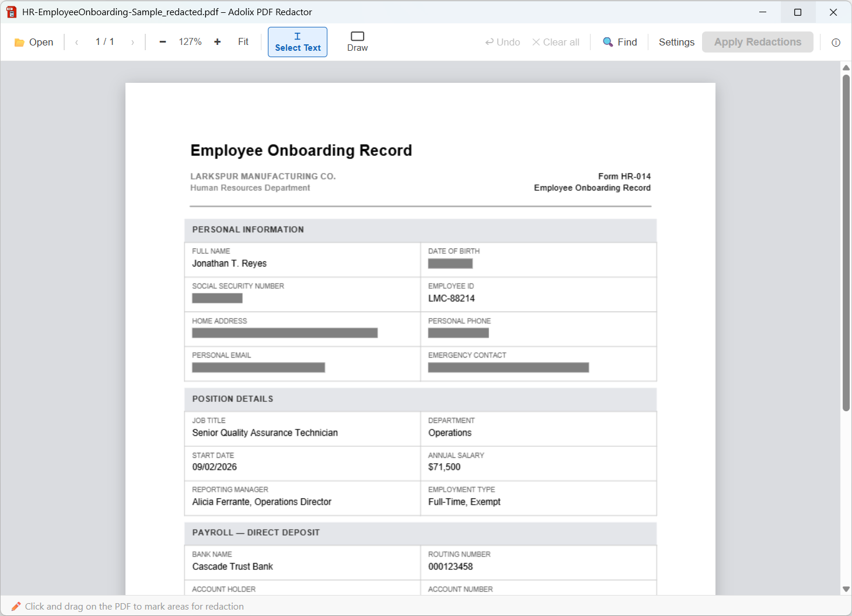Minimize the Adolix PDF Redactor window

[763, 12]
